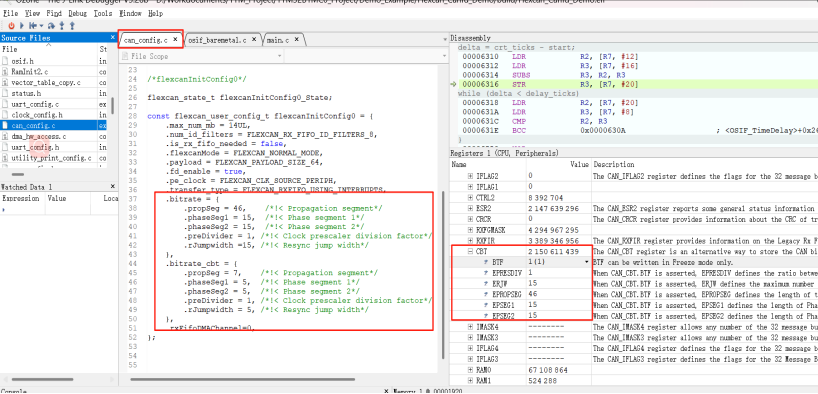Close the Source Files panel
This screenshot has width=818, height=394.
pyautogui.click(x=112, y=38)
